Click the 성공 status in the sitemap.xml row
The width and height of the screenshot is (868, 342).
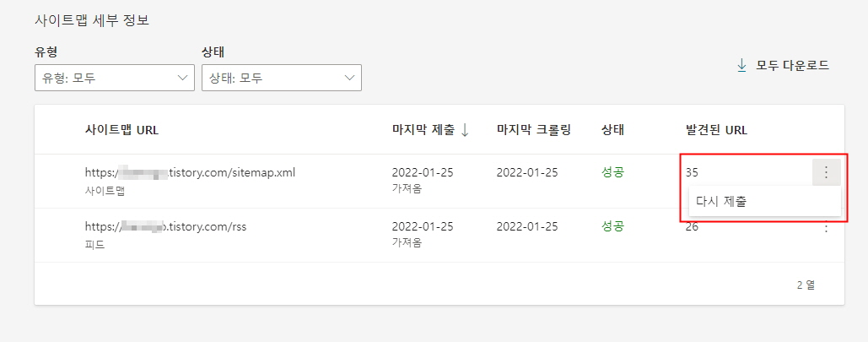tap(612, 172)
